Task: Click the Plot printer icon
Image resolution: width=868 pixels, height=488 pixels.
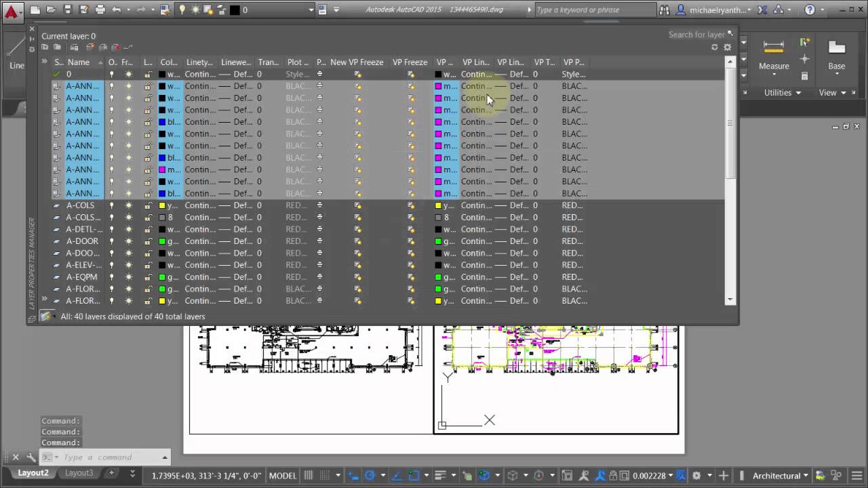Action: coord(100,10)
